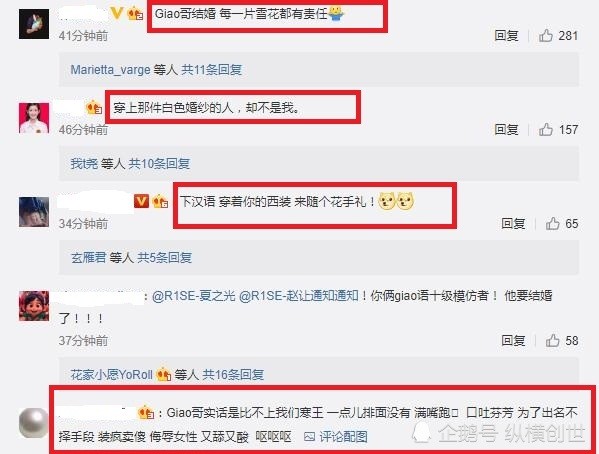Like the comment showing 65 likes
The image size is (599, 454).
(552, 224)
